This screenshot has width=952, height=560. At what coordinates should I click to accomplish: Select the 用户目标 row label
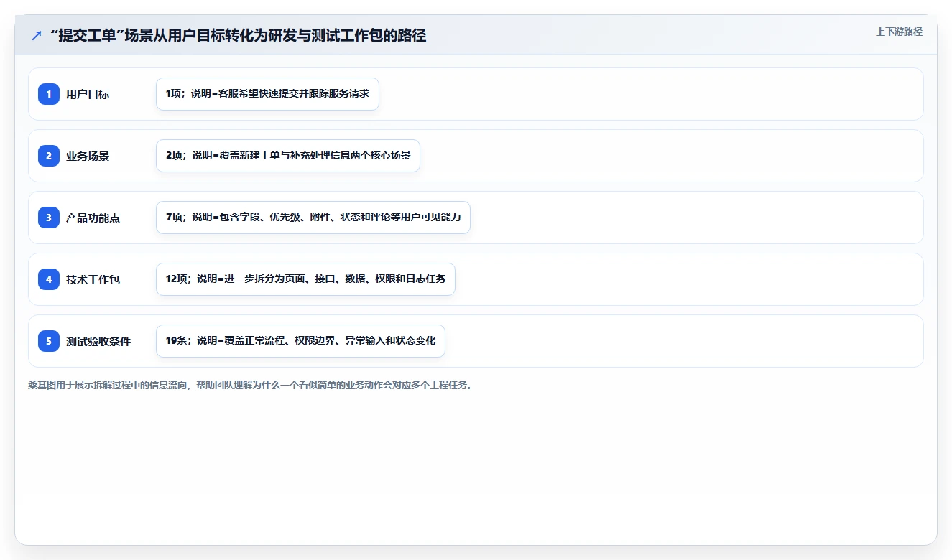(88, 94)
